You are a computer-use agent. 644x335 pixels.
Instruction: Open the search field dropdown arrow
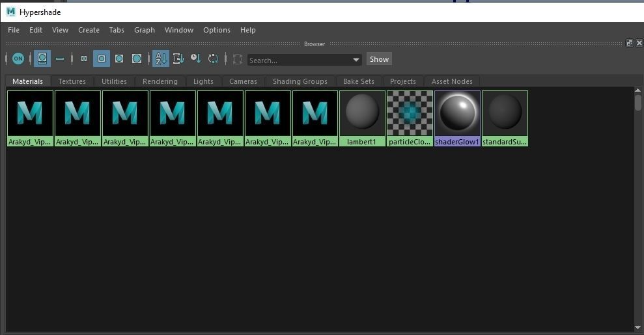(x=356, y=60)
